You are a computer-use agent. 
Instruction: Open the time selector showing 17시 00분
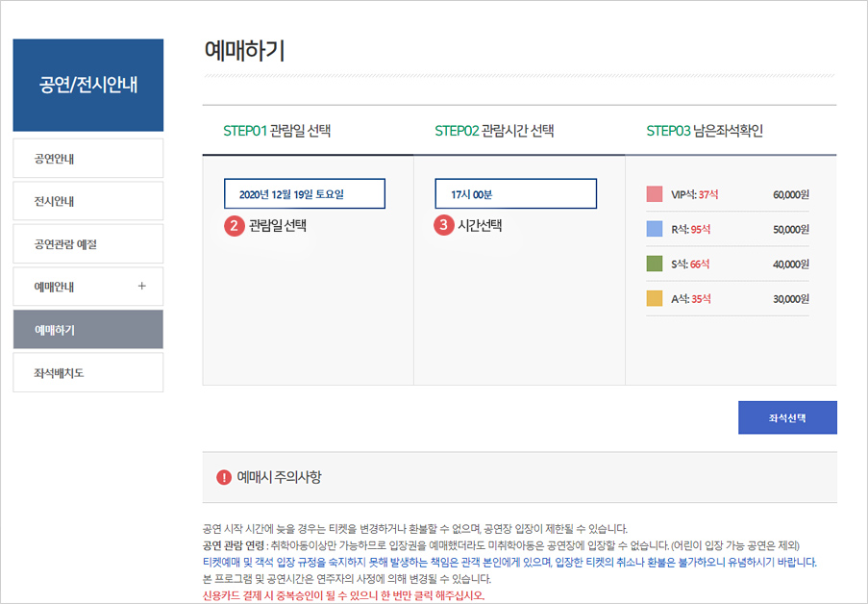point(515,193)
